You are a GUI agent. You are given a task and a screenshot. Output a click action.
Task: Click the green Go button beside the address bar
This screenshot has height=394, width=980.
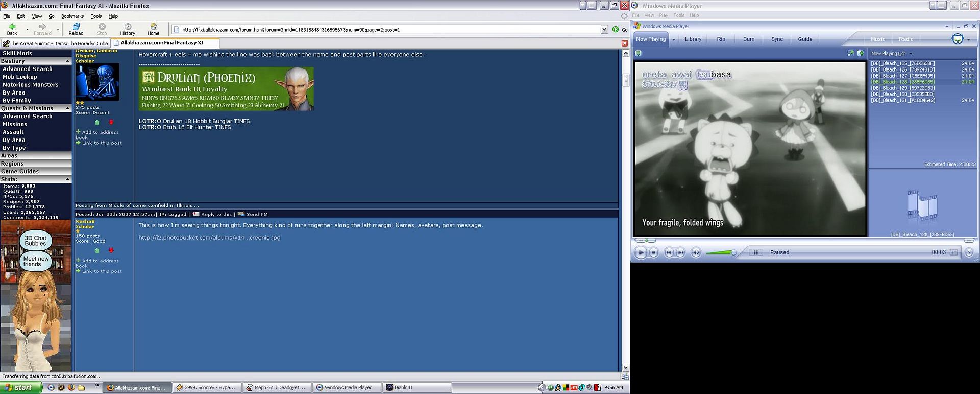tap(620, 29)
